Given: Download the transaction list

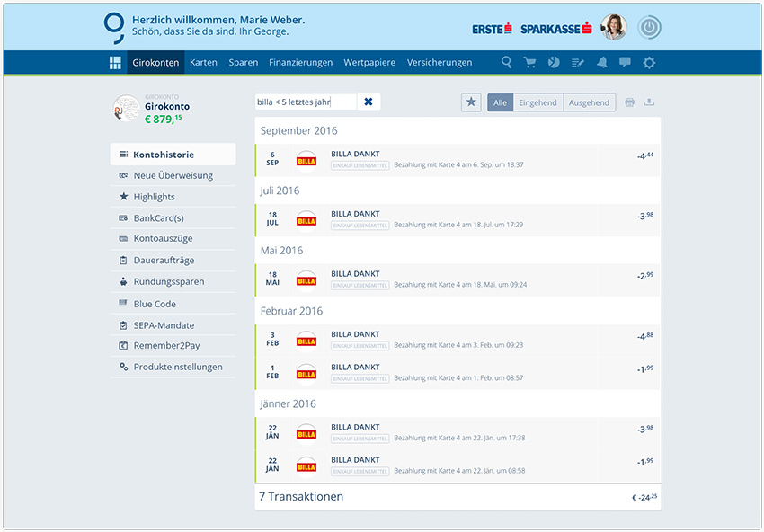Looking at the screenshot, I should [x=650, y=102].
